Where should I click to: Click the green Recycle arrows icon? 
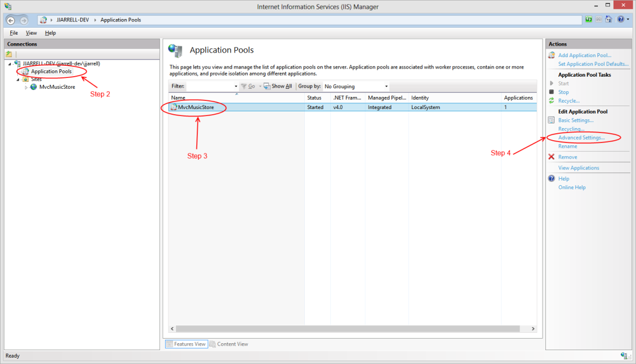551,100
